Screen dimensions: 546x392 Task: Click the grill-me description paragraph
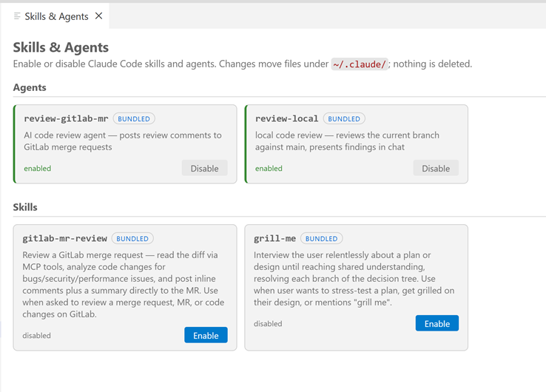pos(354,279)
